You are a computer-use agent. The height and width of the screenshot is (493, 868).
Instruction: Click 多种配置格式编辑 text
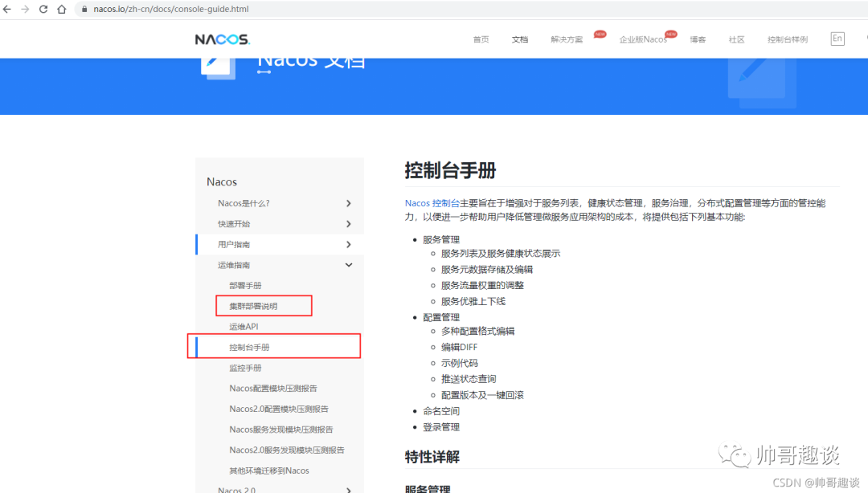point(477,331)
